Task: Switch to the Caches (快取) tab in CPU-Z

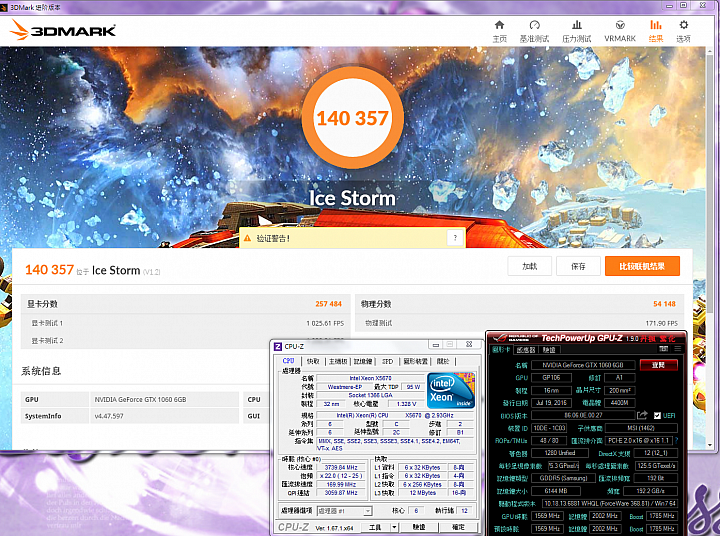Action: 313,361
